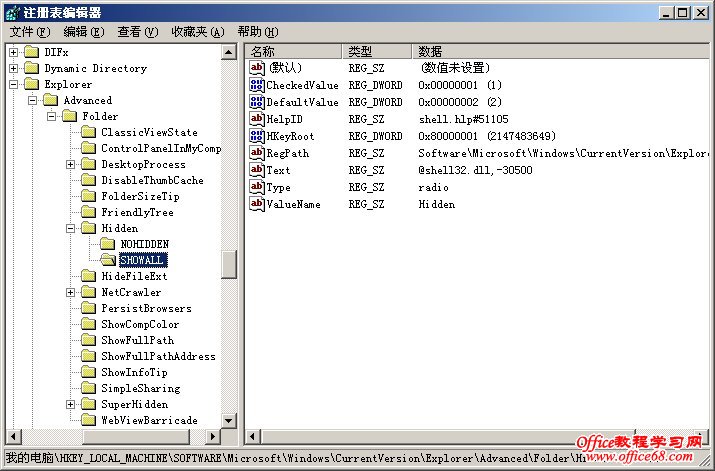Collapse the Explorer key

pyautogui.click(x=14, y=84)
